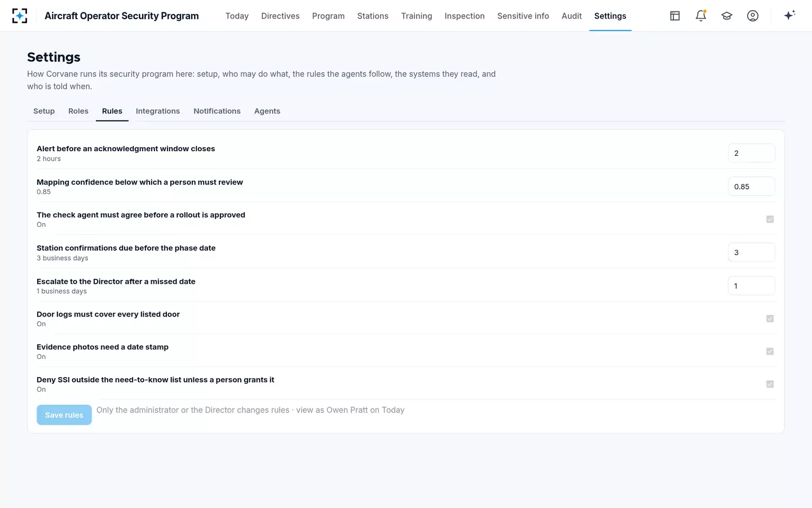Open the Audit nav item
812x508 pixels.
click(x=572, y=16)
